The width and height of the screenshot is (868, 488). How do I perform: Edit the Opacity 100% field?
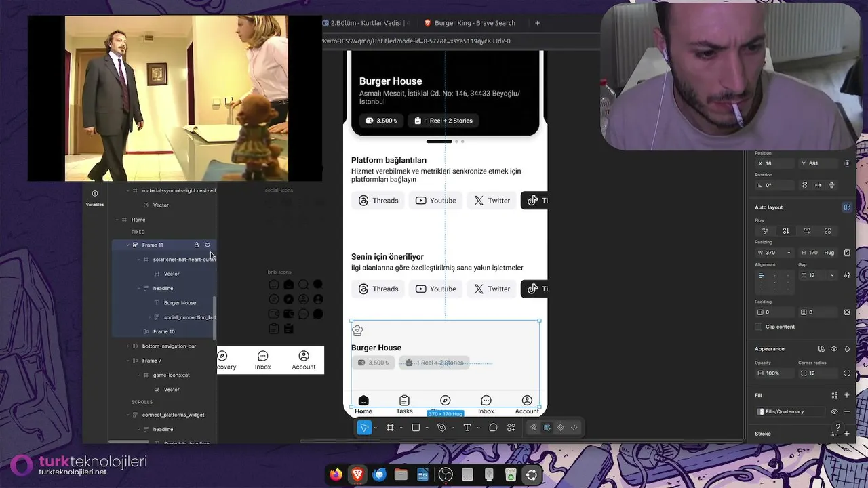coord(774,373)
